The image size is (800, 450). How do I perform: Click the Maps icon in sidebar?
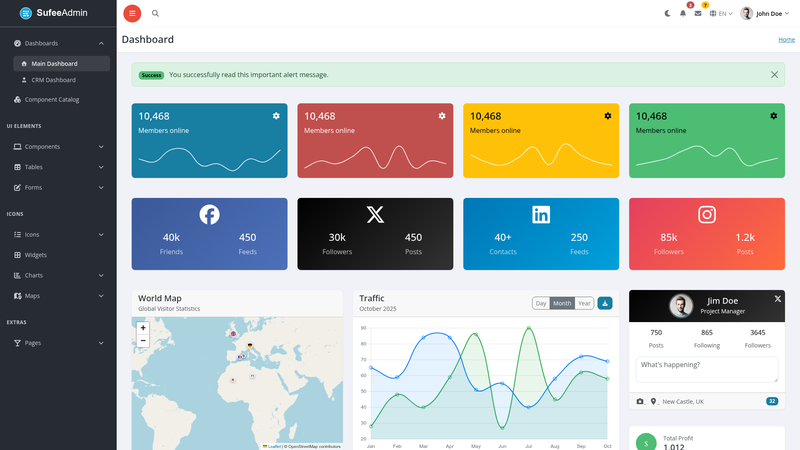tap(17, 295)
